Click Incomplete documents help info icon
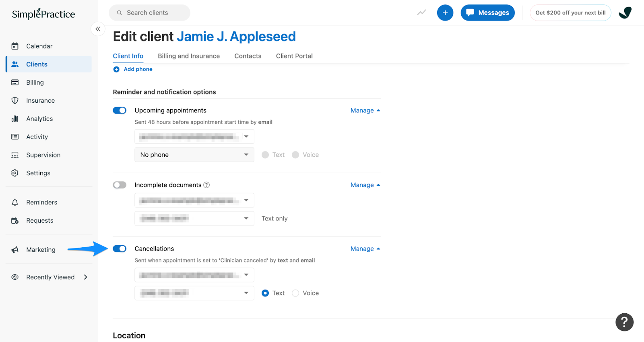Image resolution: width=644 pixels, height=342 pixels. tap(206, 185)
